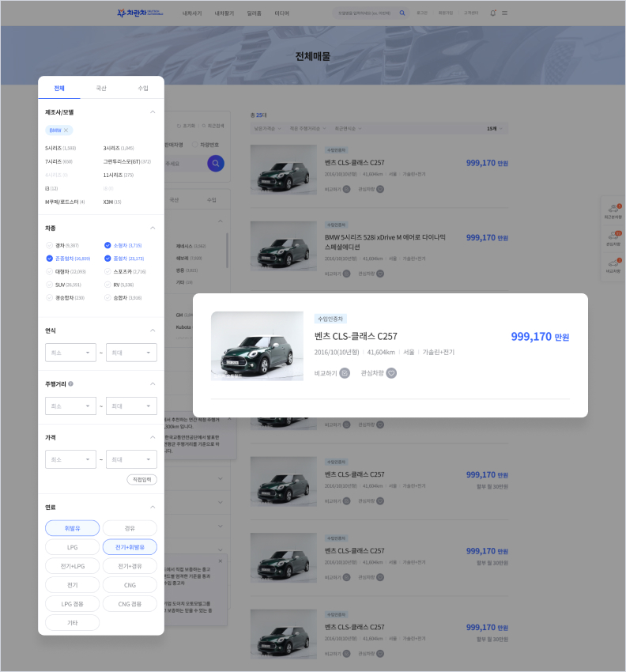Click compare icon on highlighted CLS card
The image size is (626, 672).
345,373
